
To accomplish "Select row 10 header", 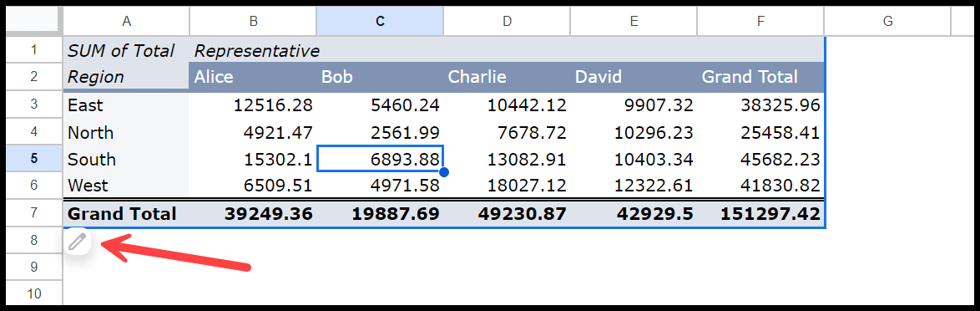I will (x=33, y=293).
